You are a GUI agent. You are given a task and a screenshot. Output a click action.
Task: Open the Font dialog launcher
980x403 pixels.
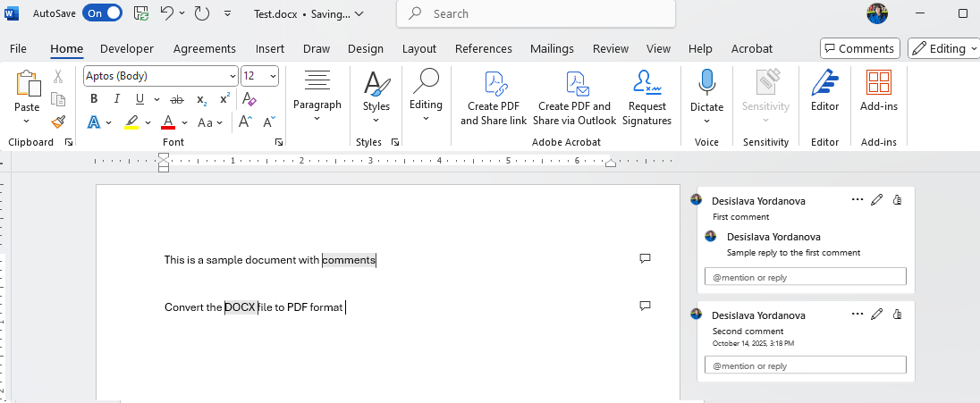278,142
